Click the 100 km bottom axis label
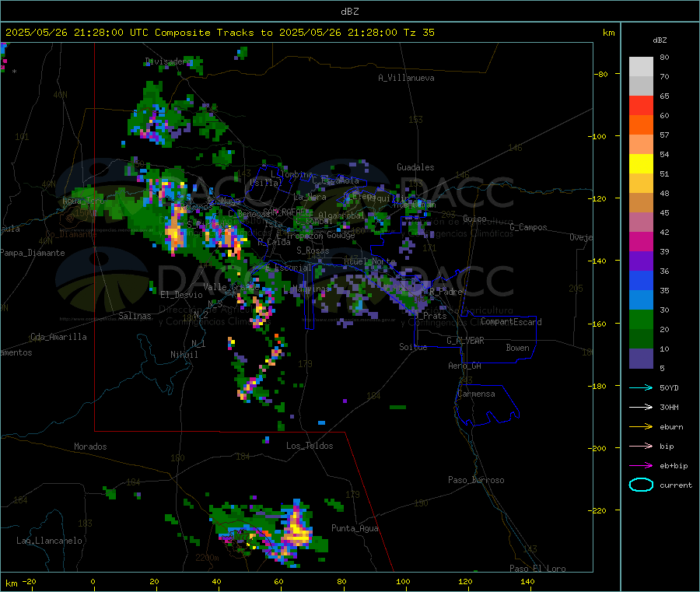The width and height of the screenshot is (700, 592). [403, 581]
